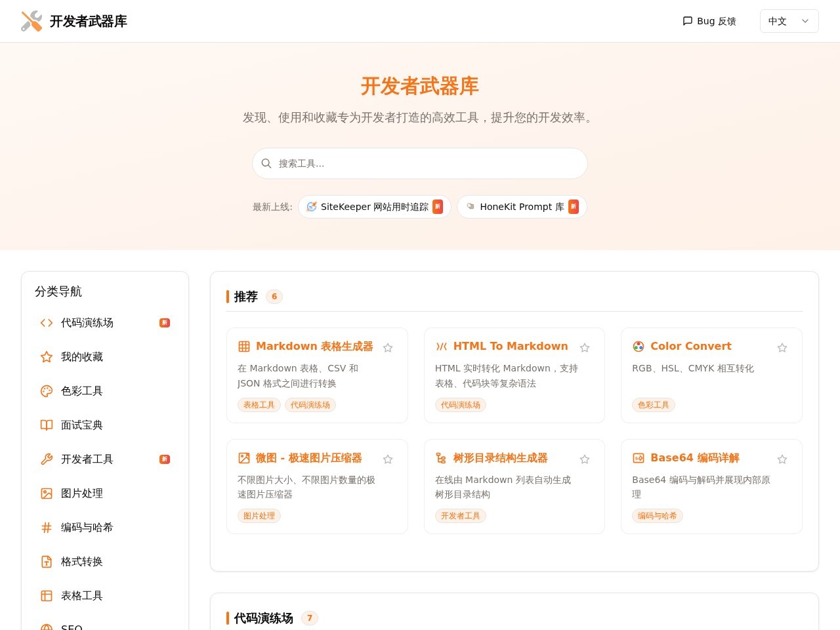
Task: Click the 代码演练场 section count badge 7
Action: 310,618
